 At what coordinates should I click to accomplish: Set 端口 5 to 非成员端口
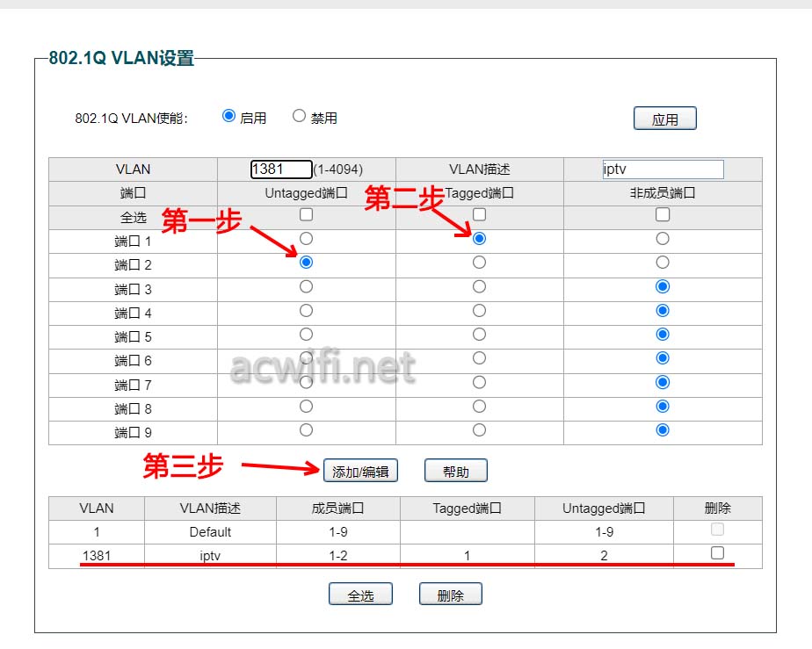click(663, 335)
